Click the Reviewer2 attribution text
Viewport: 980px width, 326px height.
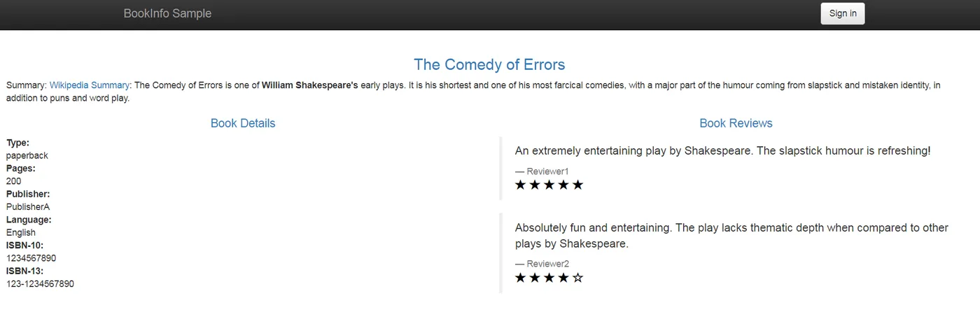[542, 264]
